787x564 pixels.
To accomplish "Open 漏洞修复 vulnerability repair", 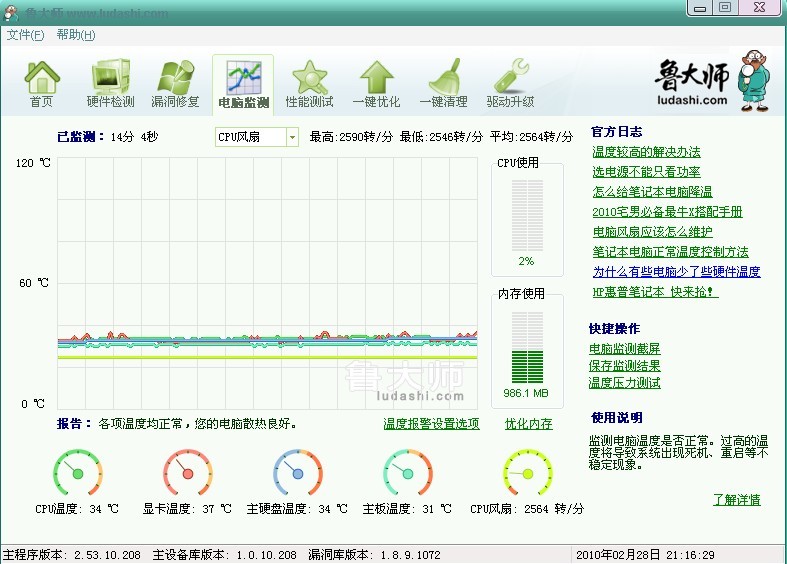I will [175, 84].
